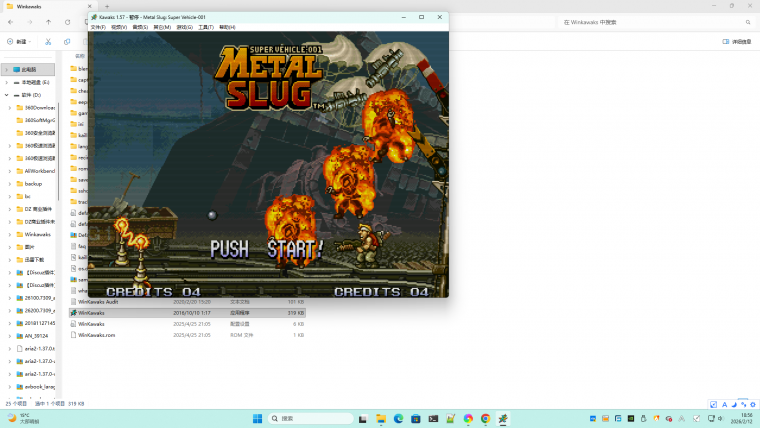The height and width of the screenshot is (428, 760).
Task: Toggle the details pane button in Explorer
Action: coord(737,42)
